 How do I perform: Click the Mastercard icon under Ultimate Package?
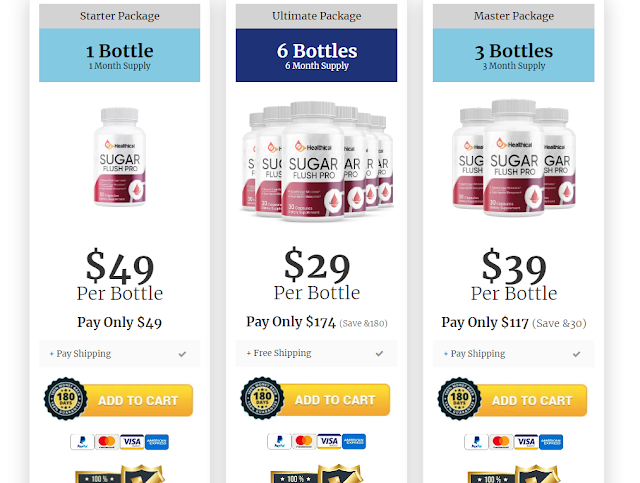click(x=304, y=441)
